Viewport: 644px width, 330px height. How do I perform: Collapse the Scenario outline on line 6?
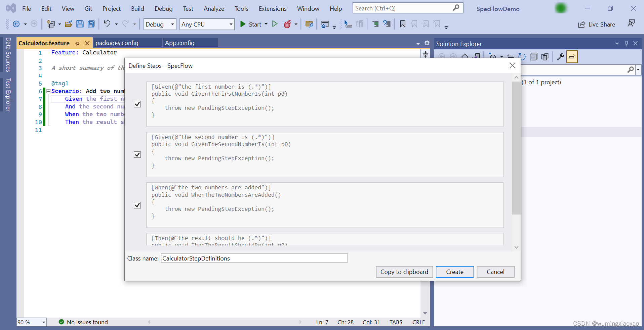(x=48, y=91)
